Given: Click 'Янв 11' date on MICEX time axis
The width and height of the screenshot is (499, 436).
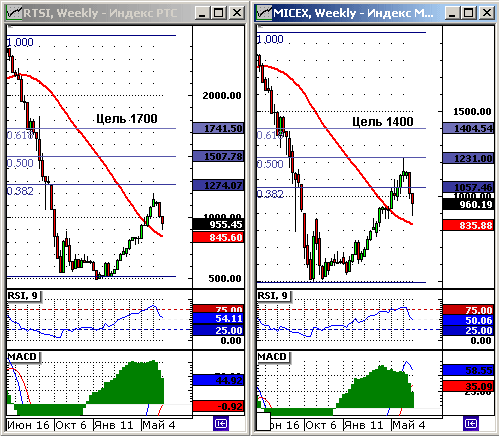Looking at the screenshot, I should pos(363,425).
